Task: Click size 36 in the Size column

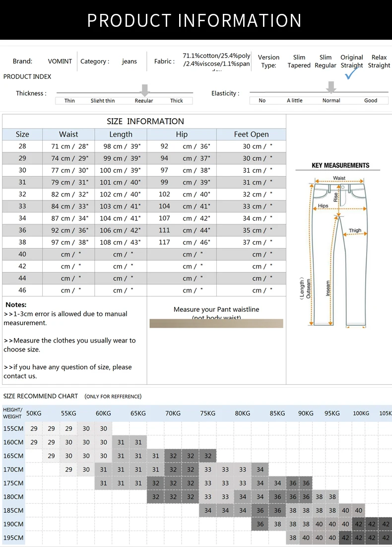Action: click(22, 230)
